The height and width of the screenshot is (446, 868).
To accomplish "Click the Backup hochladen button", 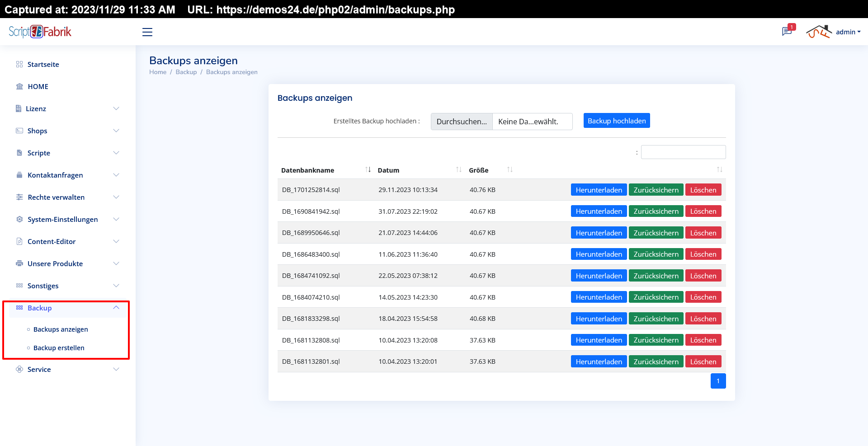I will click(x=617, y=121).
